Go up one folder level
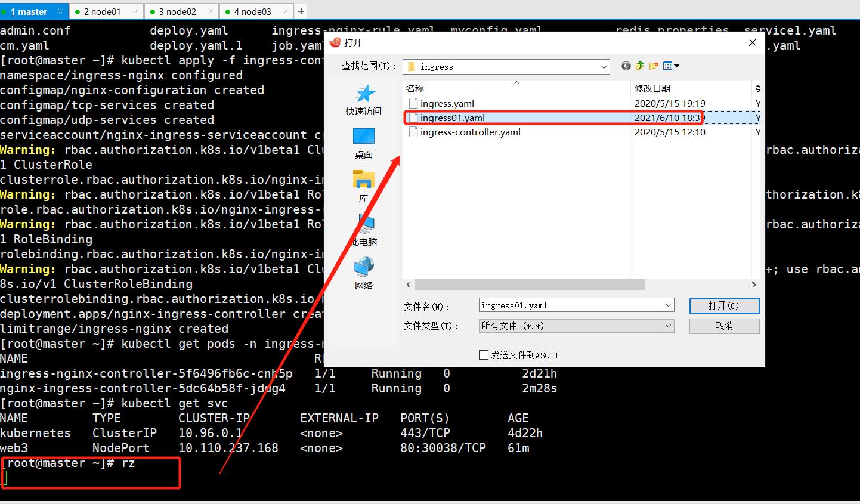Viewport: 860px width, 504px height. pos(640,66)
